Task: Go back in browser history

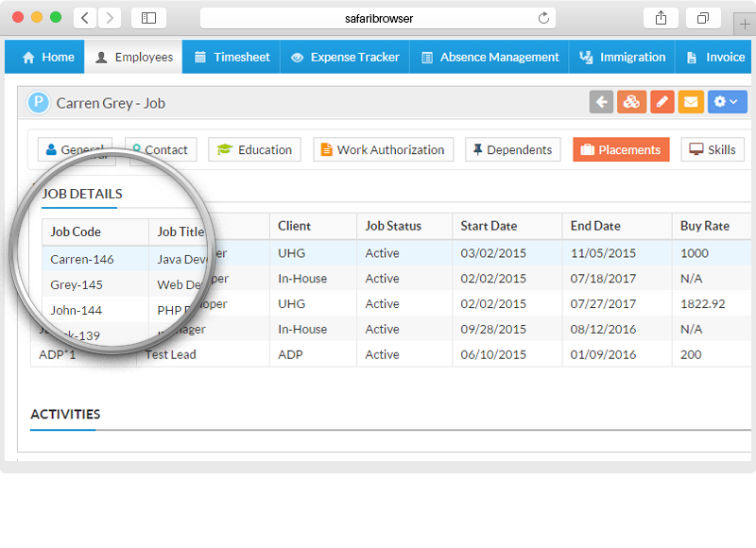Action: pyautogui.click(x=85, y=18)
